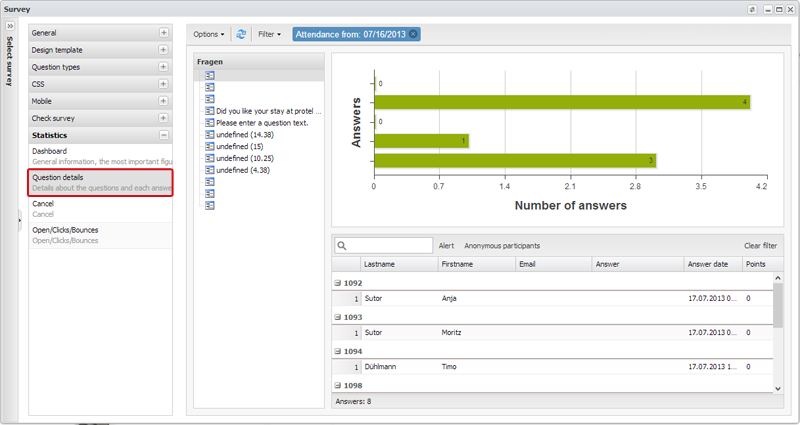Open the Open/Clicks/Bounces statistics
Image resolution: width=800 pixels, height=425 pixels.
tap(101, 235)
